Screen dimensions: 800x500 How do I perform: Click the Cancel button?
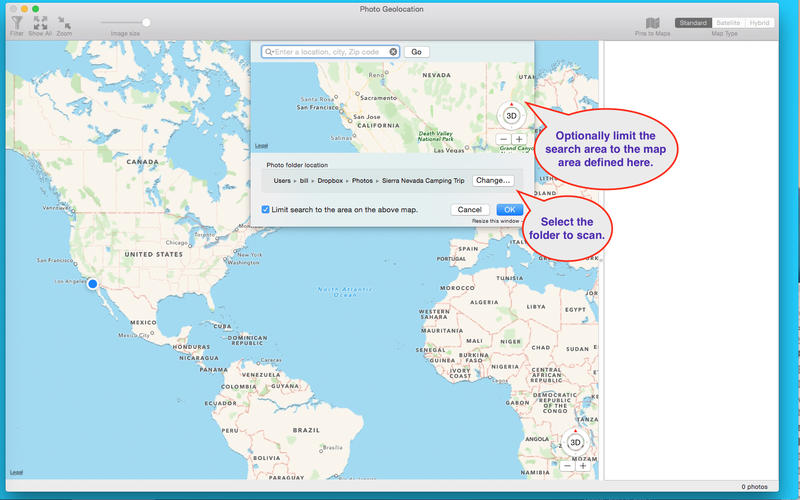469,209
